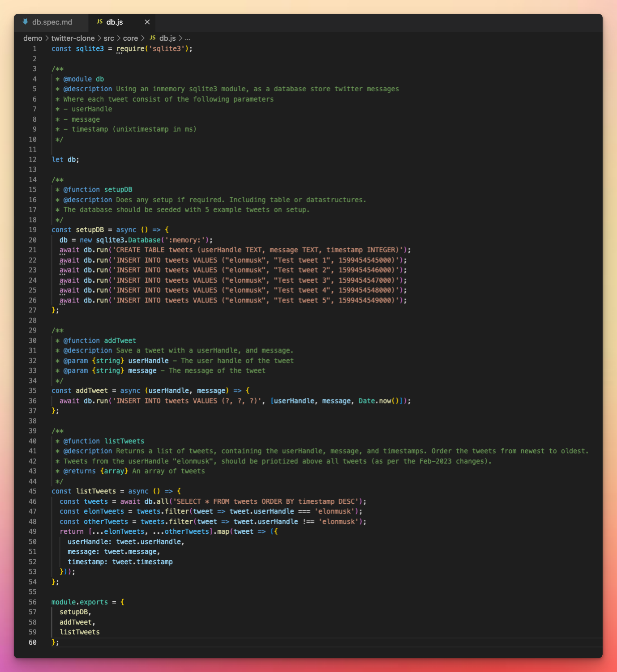Click "listTweets" in the module.exports block
The width and height of the screenshot is (617, 672).
pos(80,632)
